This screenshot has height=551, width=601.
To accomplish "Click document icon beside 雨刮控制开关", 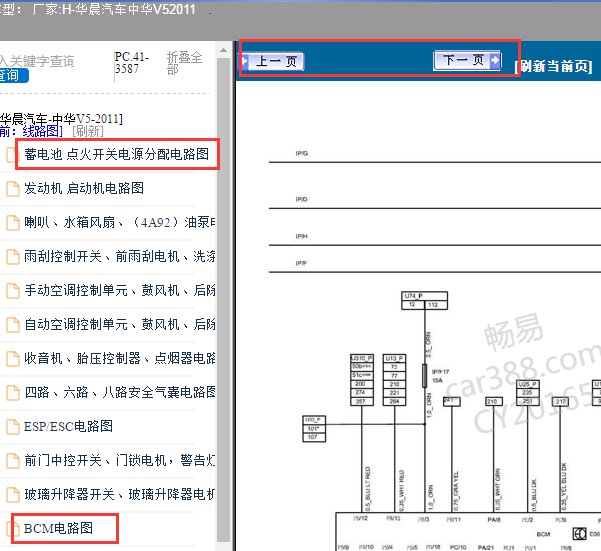I will [x=13, y=257].
